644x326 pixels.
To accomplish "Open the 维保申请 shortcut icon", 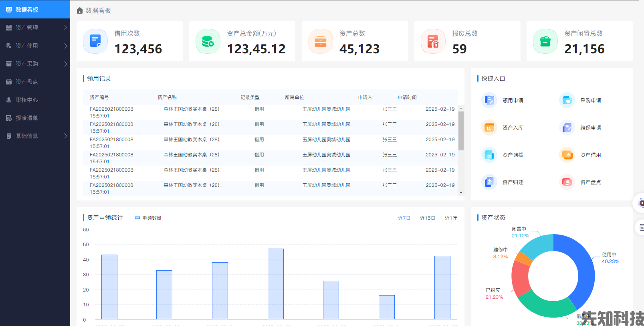I will (567, 128).
